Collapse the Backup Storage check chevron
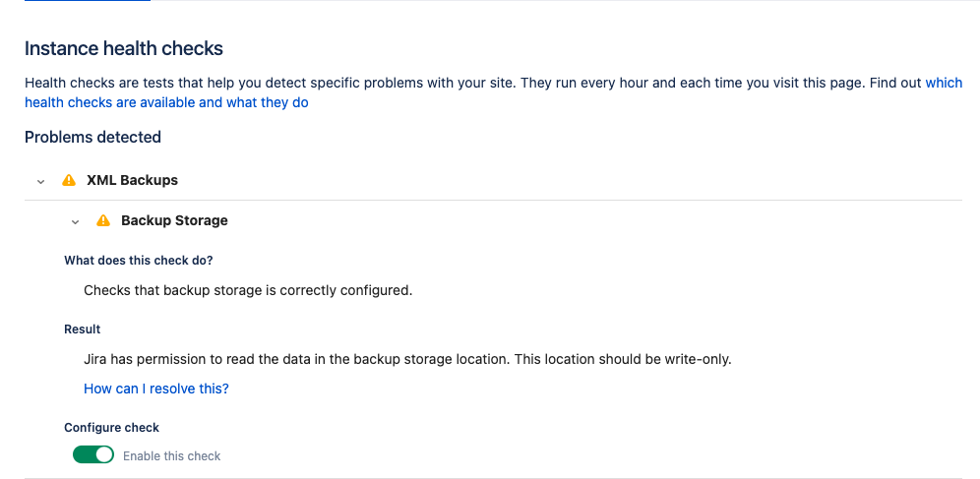The width and height of the screenshot is (980, 479). [x=76, y=221]
